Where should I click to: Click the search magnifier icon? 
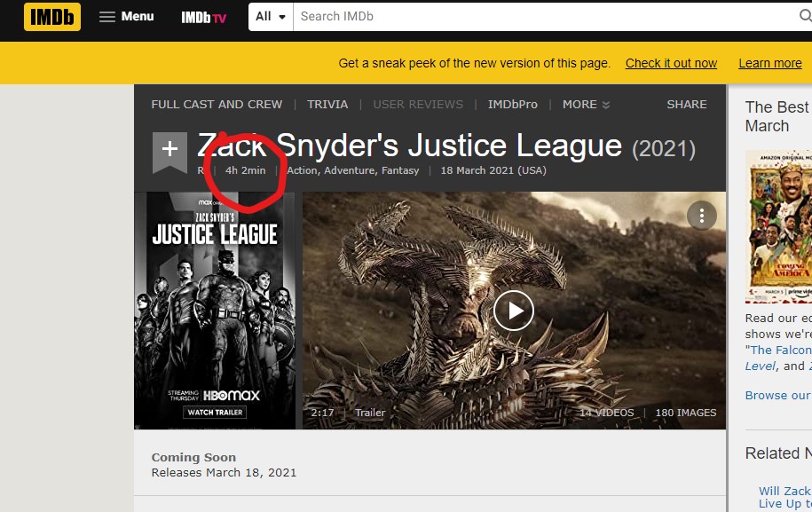click(x=805, y=17)
